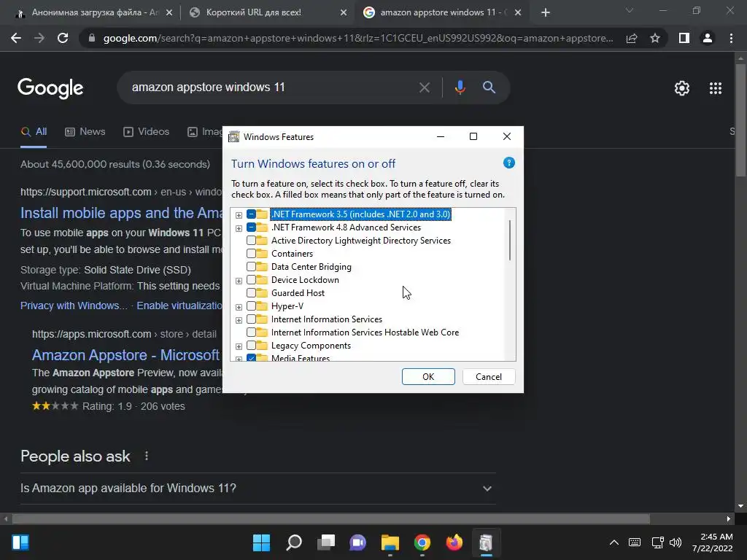Open the Videos results tab
The width and height of the screenshot is (747, 560).
pyautogui.click(x=146, y=132)
